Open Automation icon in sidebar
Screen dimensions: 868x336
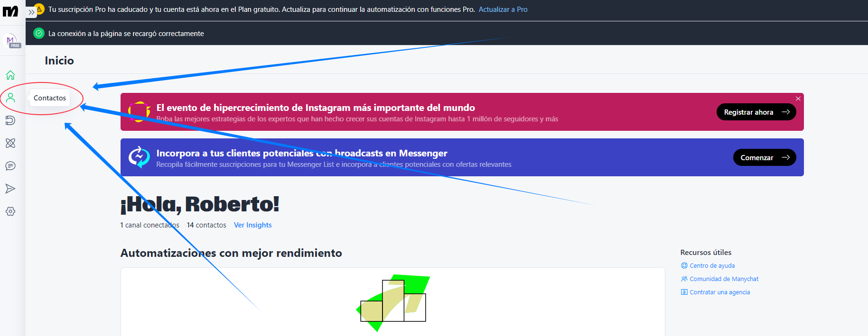pyautogui.click(x=10, y=120)
